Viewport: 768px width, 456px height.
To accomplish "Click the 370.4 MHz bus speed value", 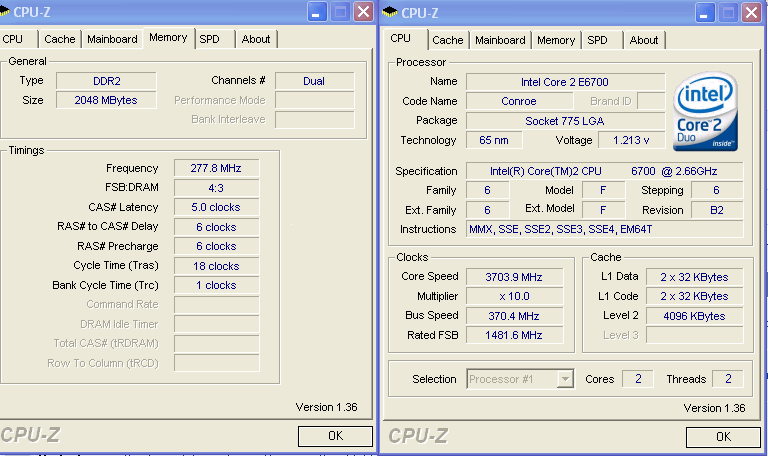I will pyautogui.click(x=514, y=316).
